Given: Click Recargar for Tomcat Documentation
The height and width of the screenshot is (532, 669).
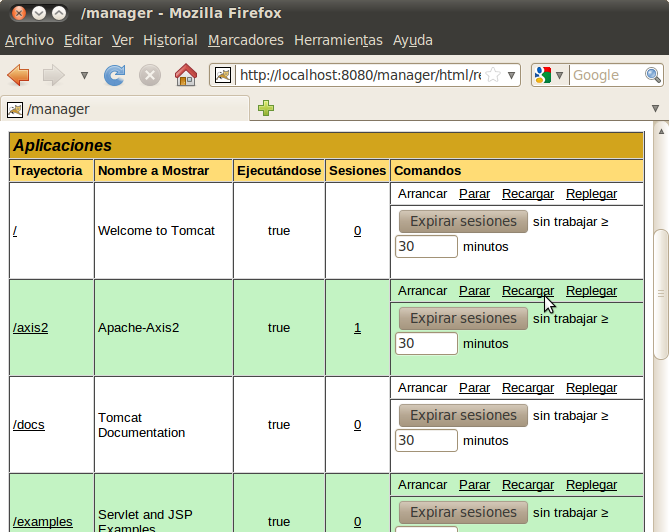Looking at the screenshot, I should click(x=528, y=388).
